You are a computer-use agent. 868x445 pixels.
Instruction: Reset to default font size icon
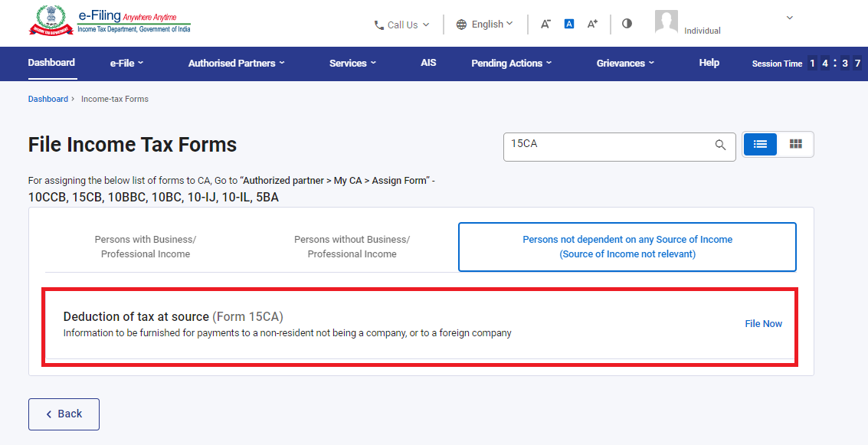[569, 24]
